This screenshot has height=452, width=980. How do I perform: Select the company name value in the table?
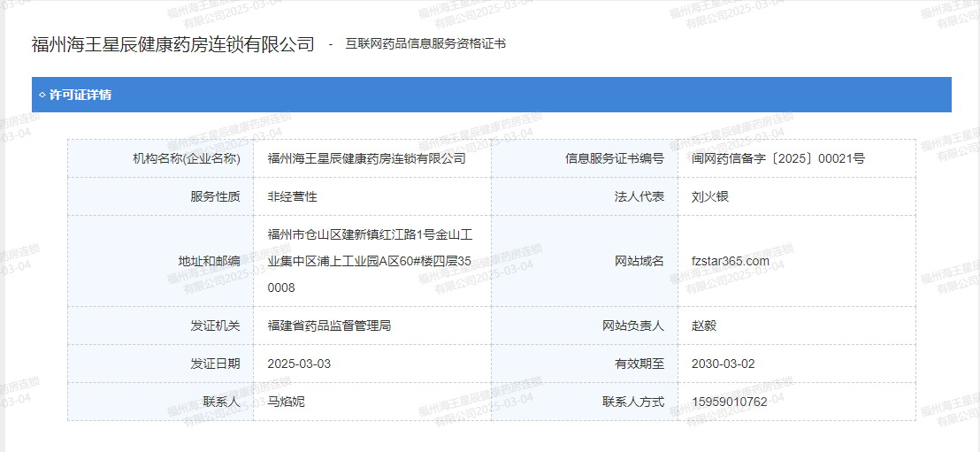pyautogui.click(x=367, y=159)
